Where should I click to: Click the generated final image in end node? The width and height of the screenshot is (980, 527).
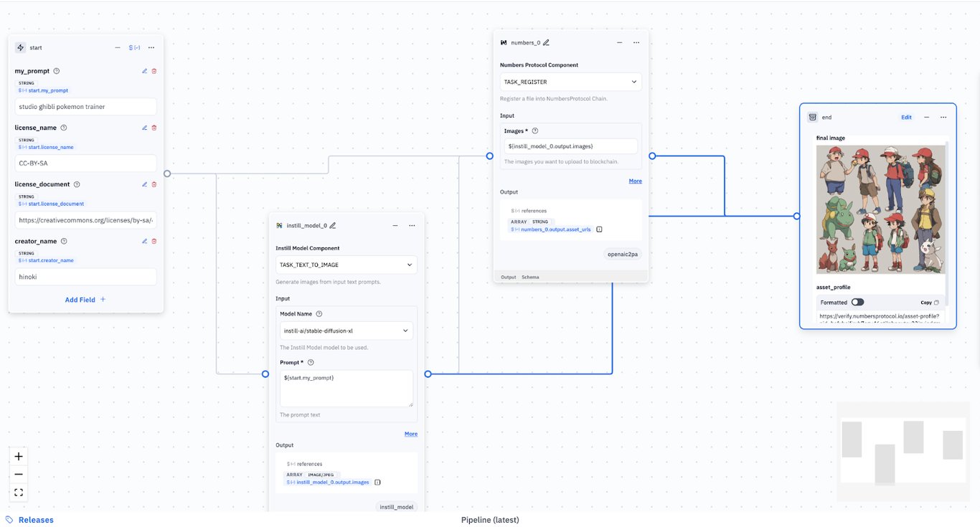click(881, 209)
